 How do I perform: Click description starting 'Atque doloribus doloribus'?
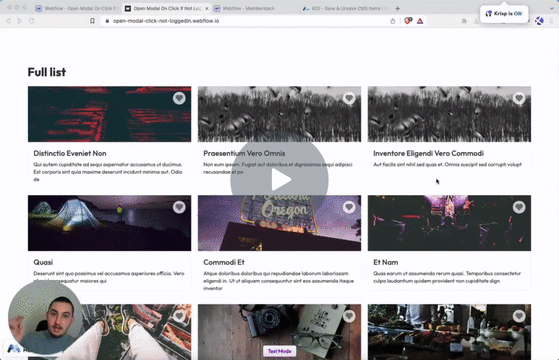coord(279,281)
